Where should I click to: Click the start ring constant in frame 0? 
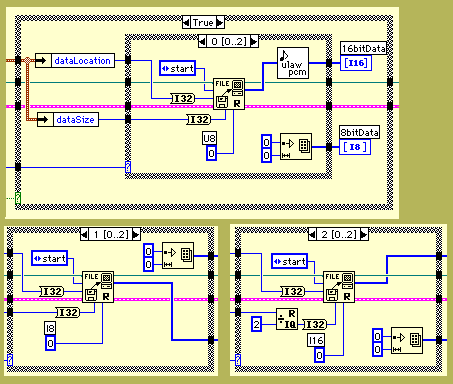(x=178, y=68)
